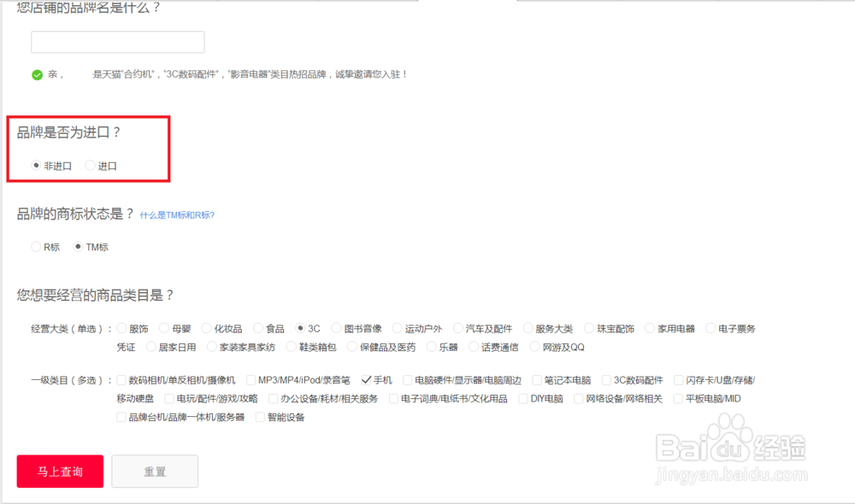Select 居家日用 as main category
855x504 pixels.
coord(151,347)
